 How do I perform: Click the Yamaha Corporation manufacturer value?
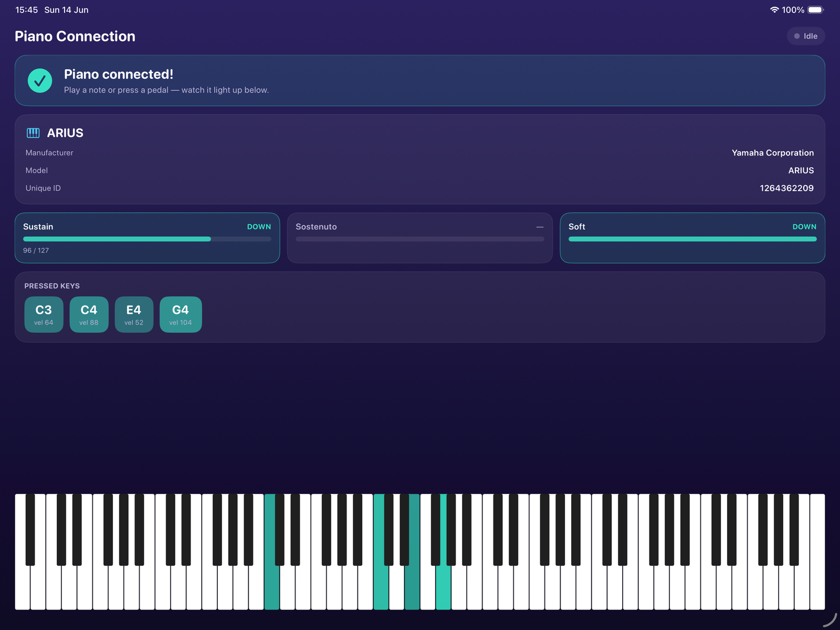(x=773, y=153)
